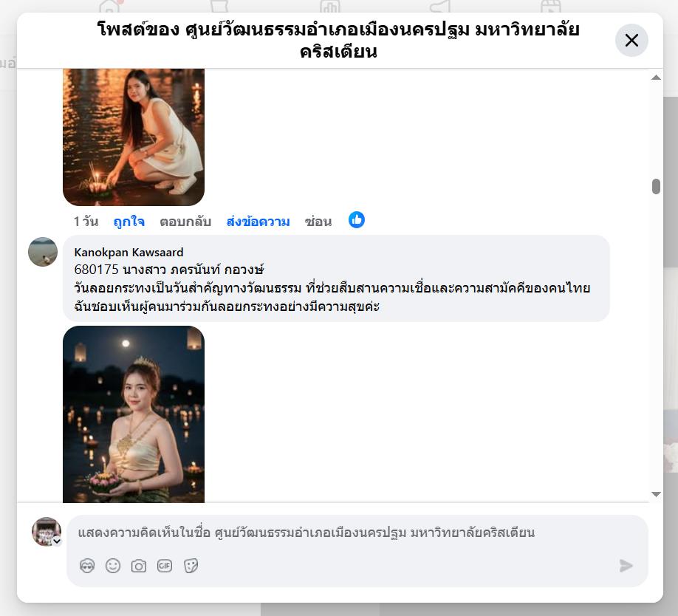The image size is (678, 616).
Task: Send the comment with arrow icon
Action: point(626,566)
